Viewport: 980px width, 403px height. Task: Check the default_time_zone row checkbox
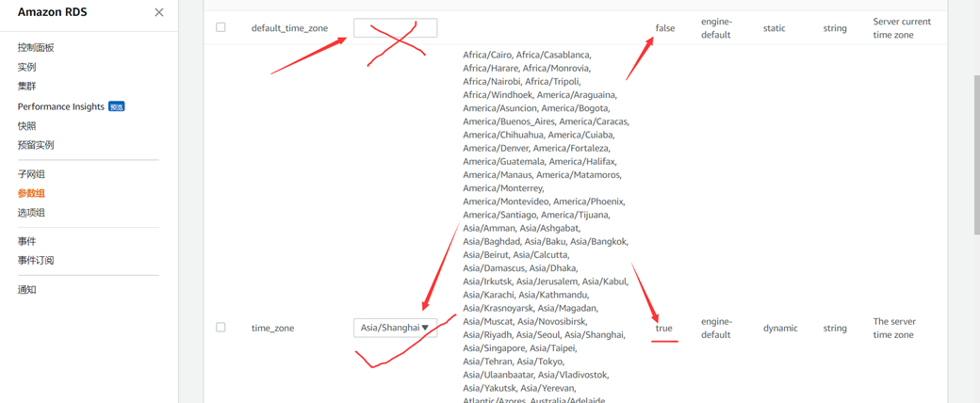[x=220, y=27]
